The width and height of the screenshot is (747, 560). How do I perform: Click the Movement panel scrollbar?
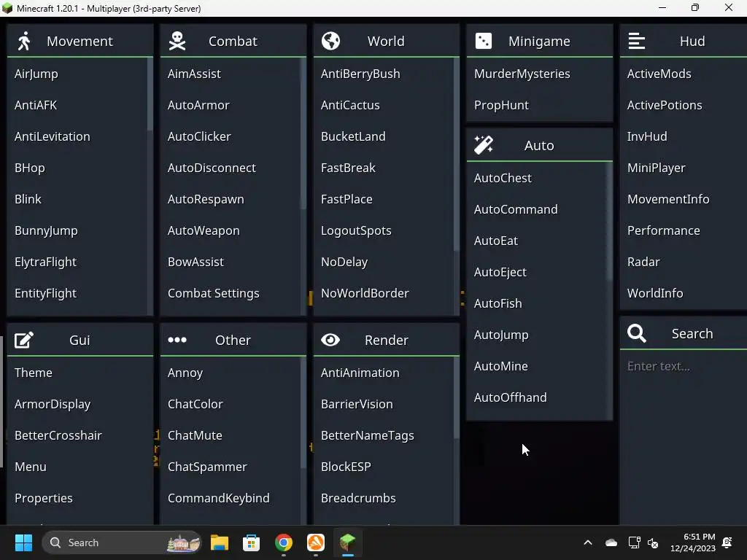150,94
